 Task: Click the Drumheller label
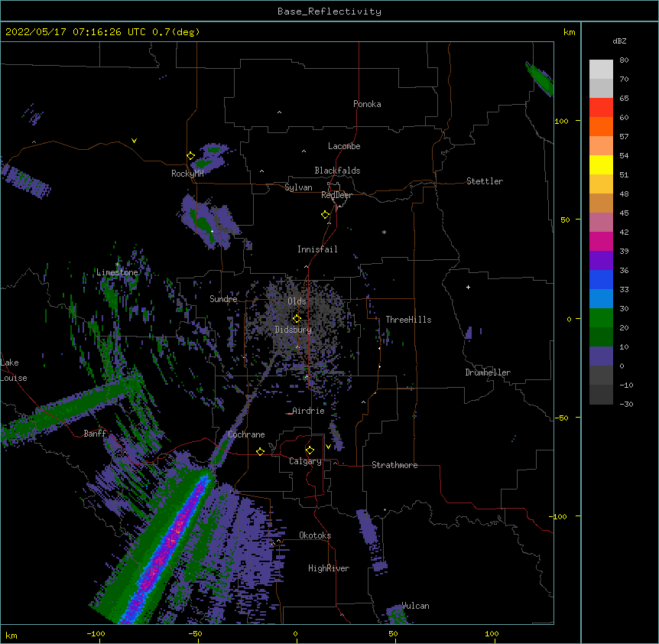[488, 372]
